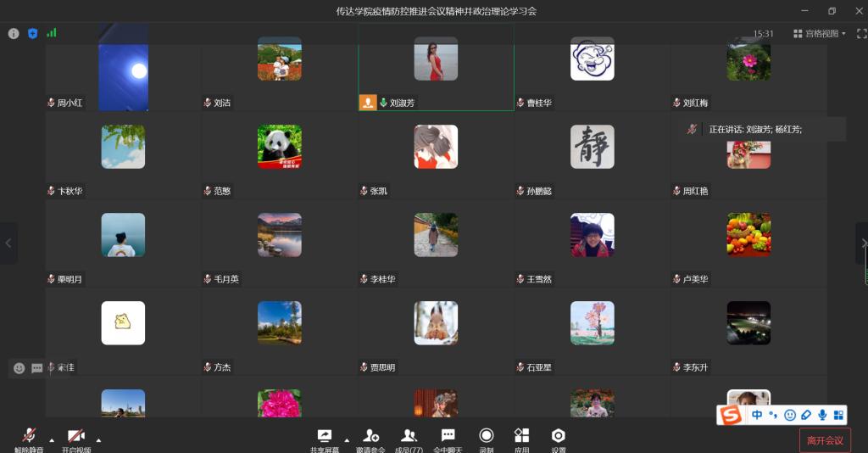Select 刘淑芳's red dress avatar
The image size is (868, 453).
tap(436, 59)
